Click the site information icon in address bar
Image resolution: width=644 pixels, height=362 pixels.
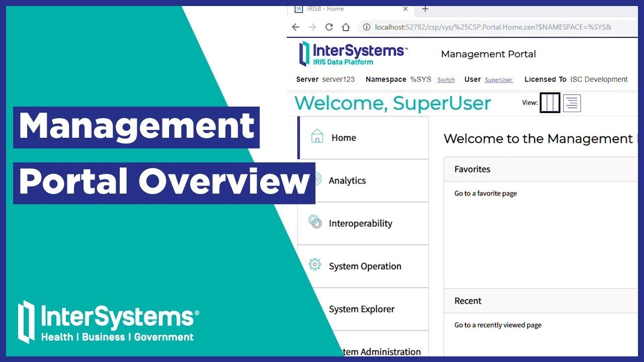click(x=367, y=27)
